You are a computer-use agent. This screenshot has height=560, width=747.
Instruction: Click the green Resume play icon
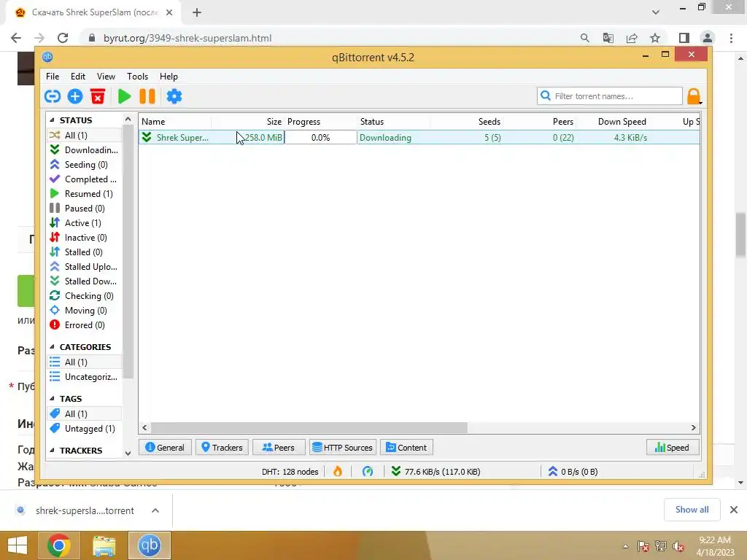124,97
